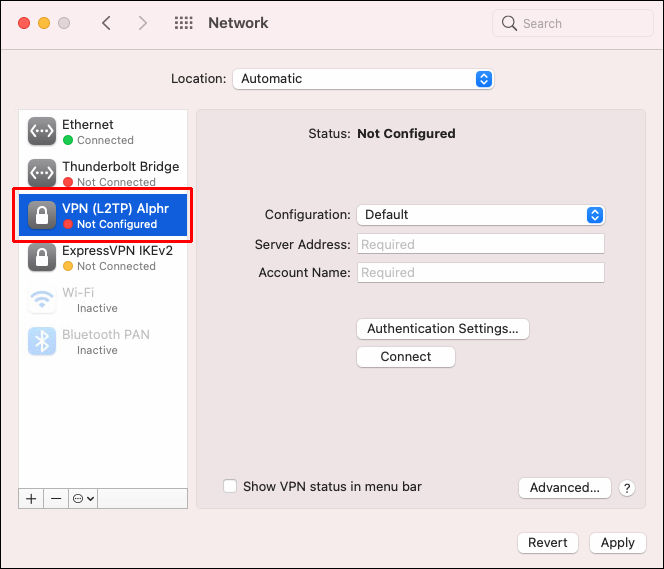Expand the Configuration Default dropdown

[481, 215]
